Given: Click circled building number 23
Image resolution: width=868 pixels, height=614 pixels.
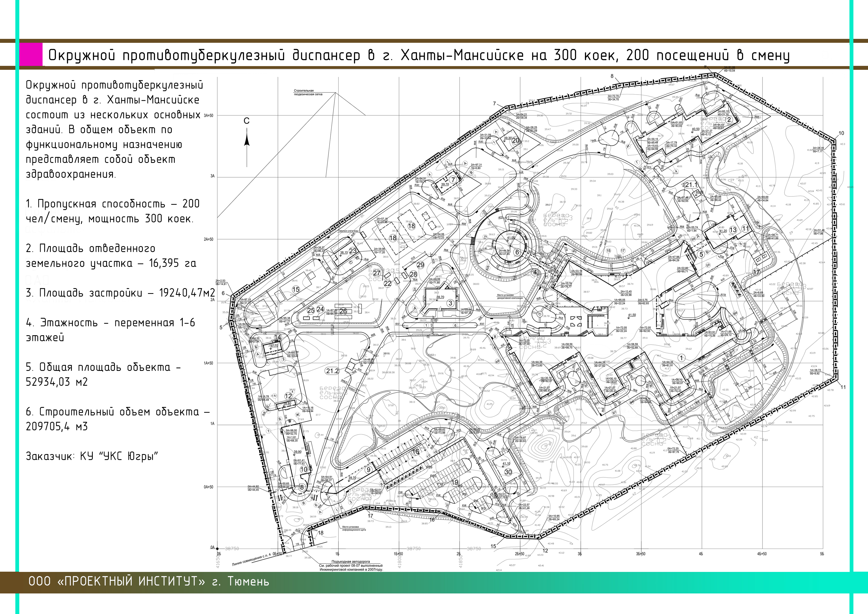Looking at the screenshot, I should [x=353, y=251].
